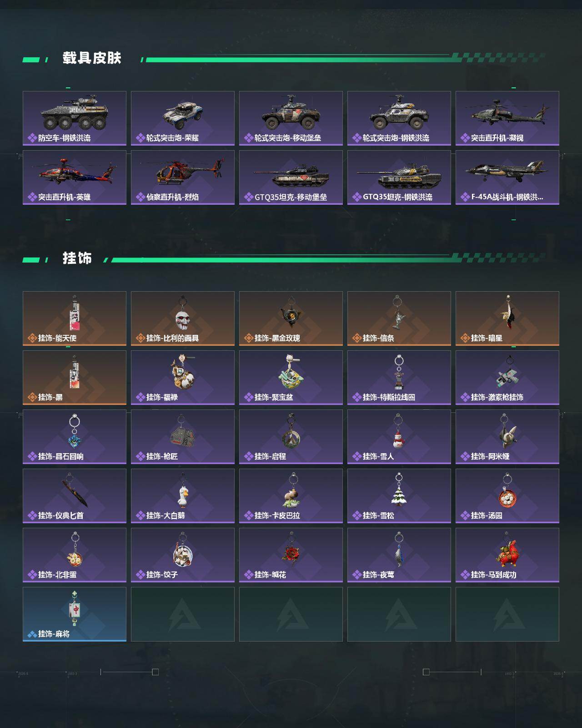Pick the 挂饰-大白鹅 goose charm
The width and height of the screenshot is (582, 728).
(183, 496)
